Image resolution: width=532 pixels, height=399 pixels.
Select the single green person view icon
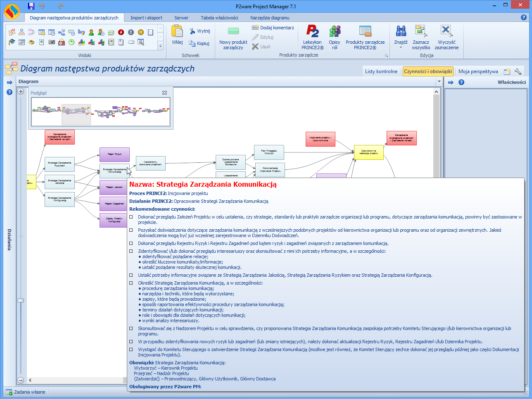(x=91, y=32)
